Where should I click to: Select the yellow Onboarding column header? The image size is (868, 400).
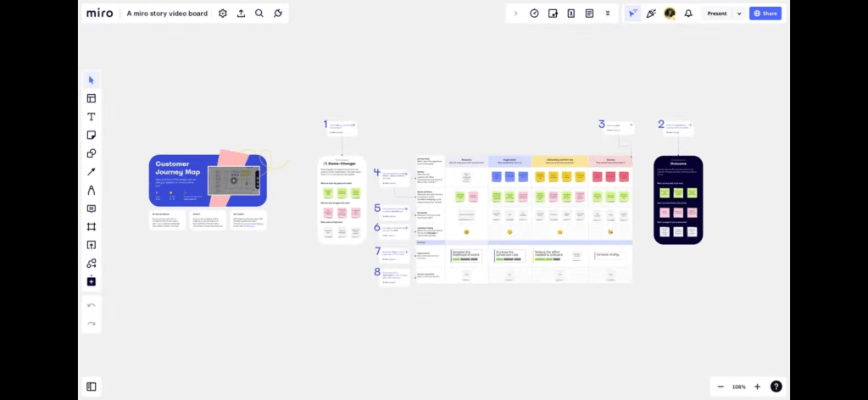click(559, 161)
